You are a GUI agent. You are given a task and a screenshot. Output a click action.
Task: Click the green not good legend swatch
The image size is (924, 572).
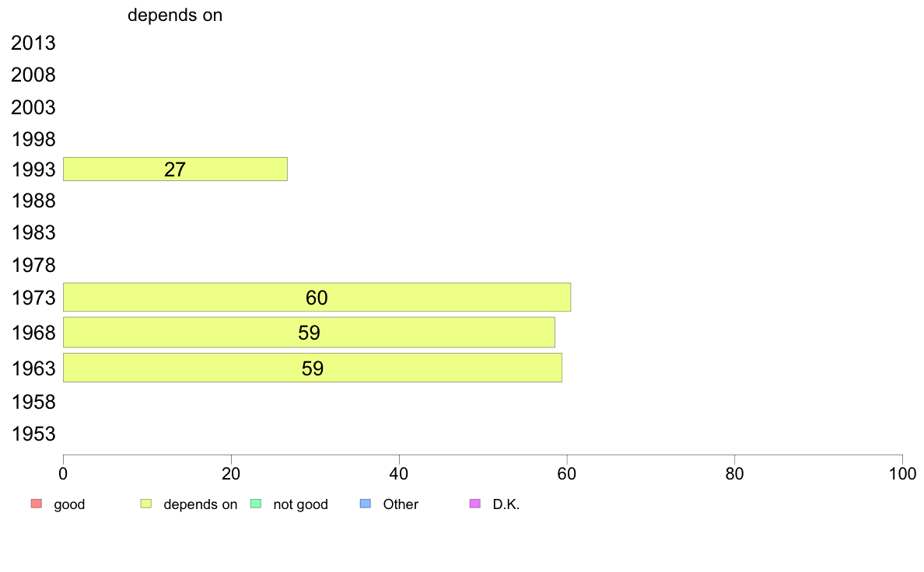(x=256, y=504)
